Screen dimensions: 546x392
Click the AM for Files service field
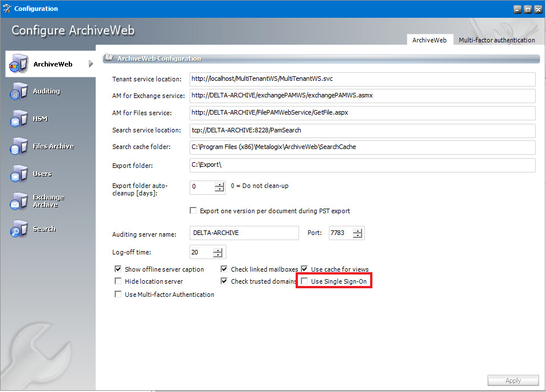[x=363, y=113]
